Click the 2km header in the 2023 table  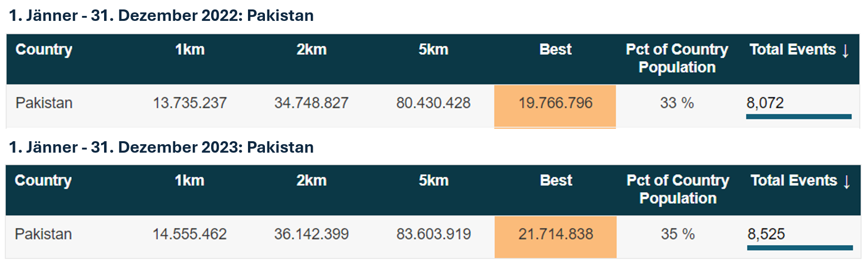pos(311,180)
